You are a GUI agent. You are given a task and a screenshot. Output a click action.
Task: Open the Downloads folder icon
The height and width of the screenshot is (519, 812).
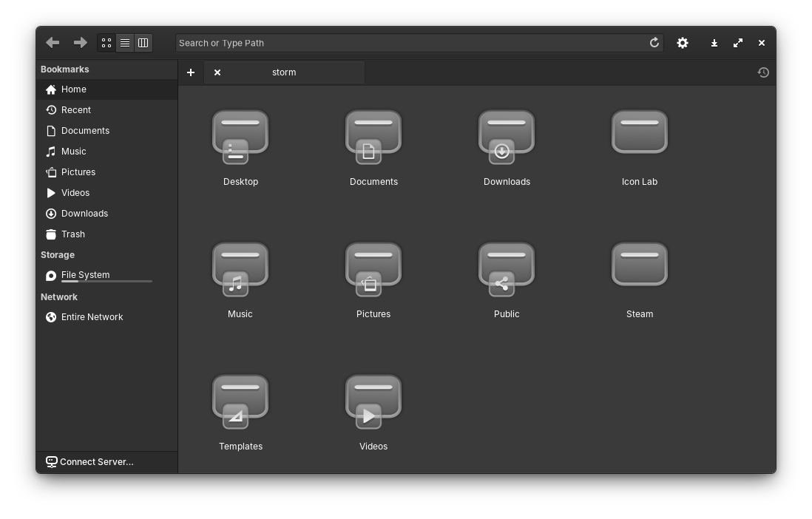[x=507, y=138]
